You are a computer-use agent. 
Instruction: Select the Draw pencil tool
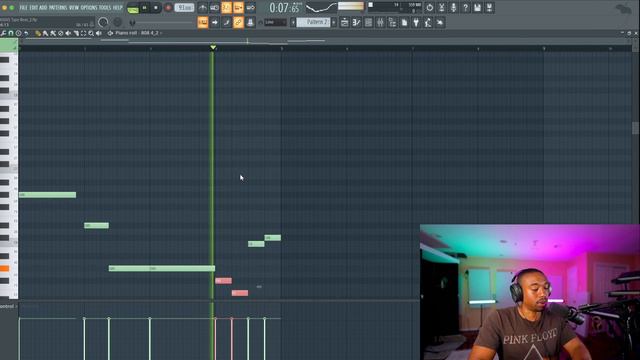pos(38,33)
